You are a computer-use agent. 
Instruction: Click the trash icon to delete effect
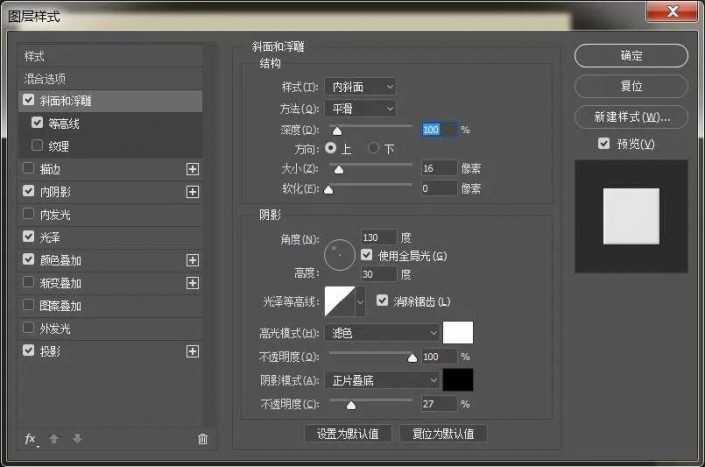pyautogui.click(x=203, y=439)
